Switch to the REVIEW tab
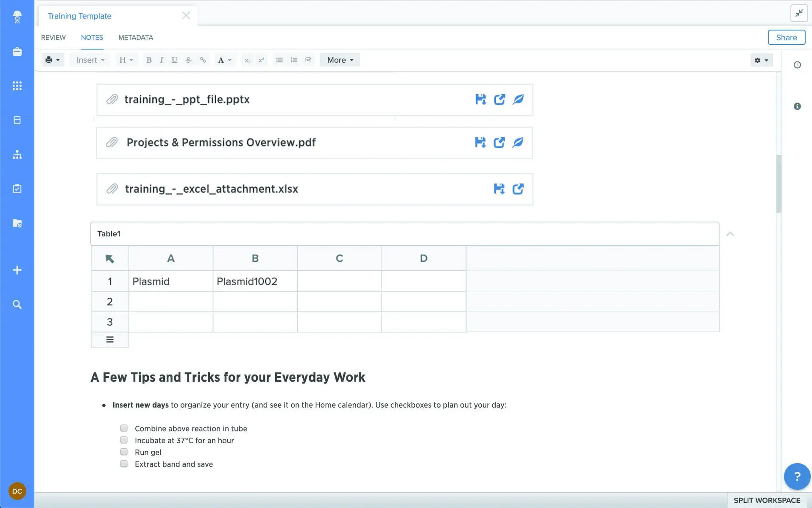The width and height of the screenshot is (812, 508). pos(53,38)
